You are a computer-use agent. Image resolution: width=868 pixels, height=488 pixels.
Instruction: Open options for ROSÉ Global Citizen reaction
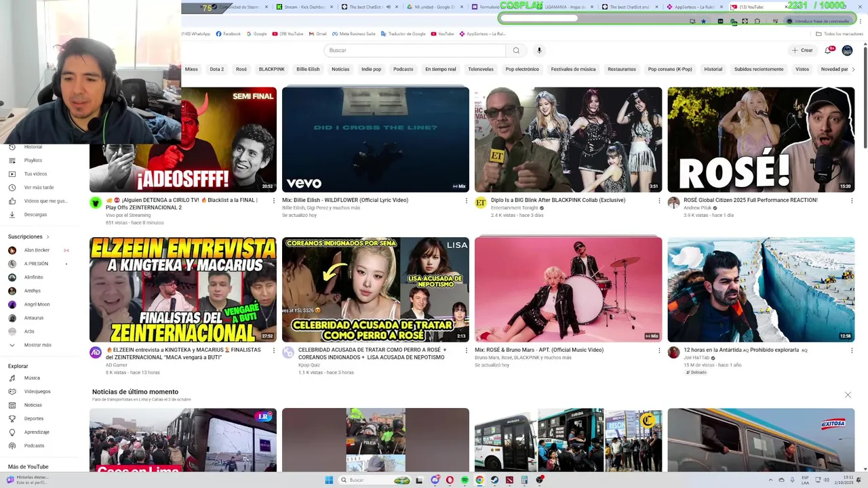click(x=852, y=201)
